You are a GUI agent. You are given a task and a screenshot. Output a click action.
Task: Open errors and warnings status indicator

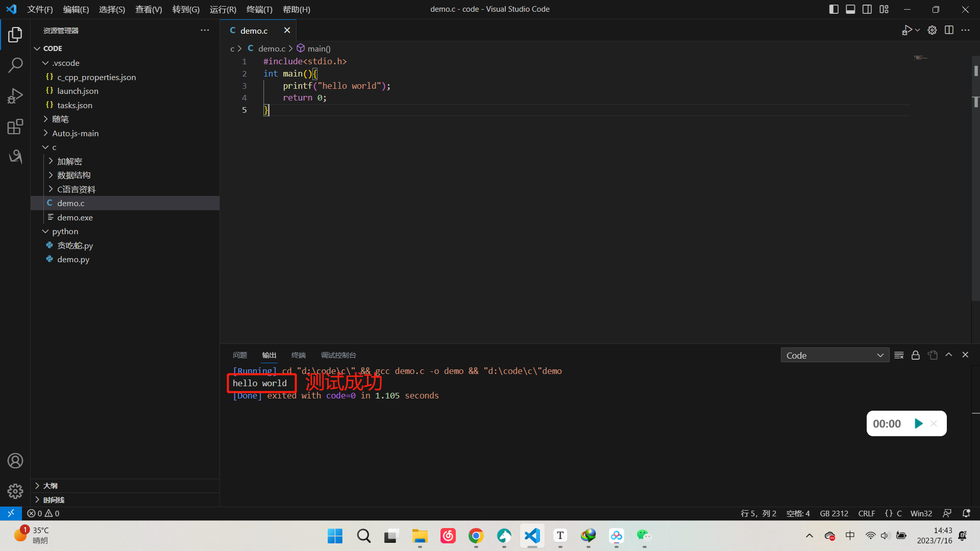point(43,513)
